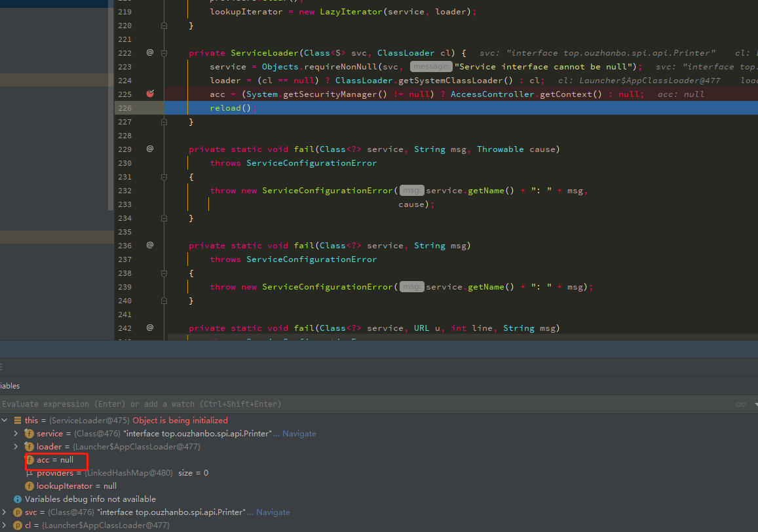Click the fold end marker on line 227
This screenshot has height=532, width=758.
164,122
